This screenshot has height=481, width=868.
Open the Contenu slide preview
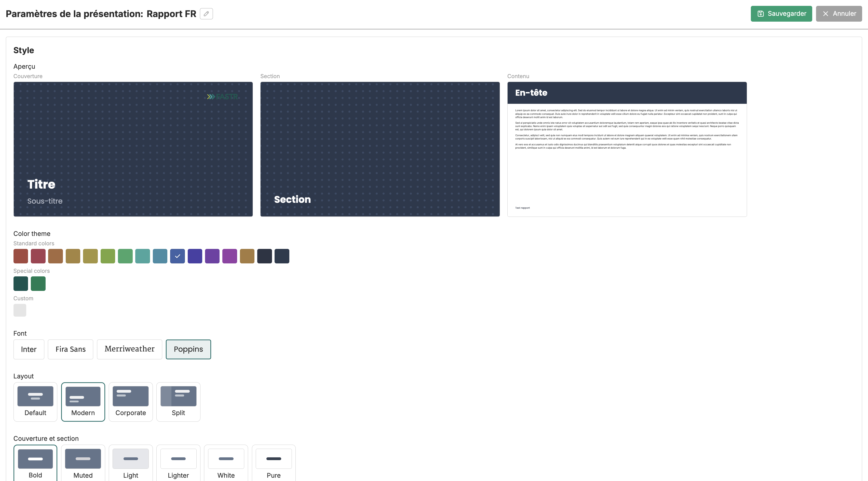tap(627, 149)
